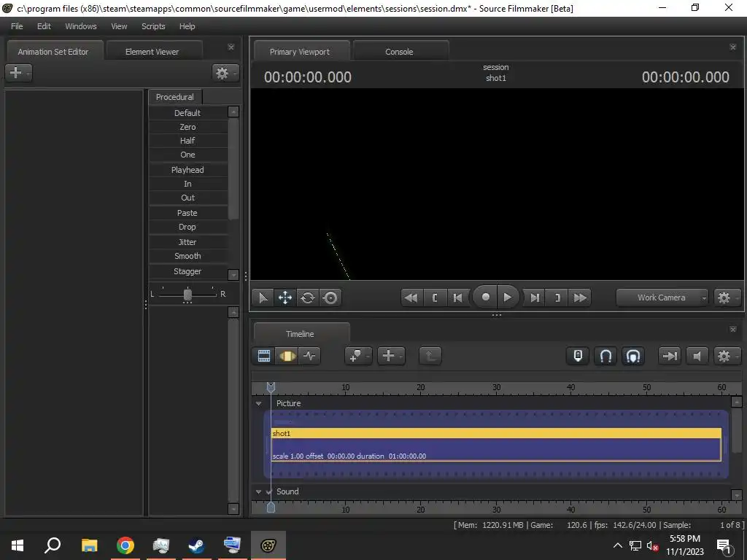This screenshot has height=560, width=747.
Task: Open File Explorer from the taskbar
Action: [x=89, y=545]
